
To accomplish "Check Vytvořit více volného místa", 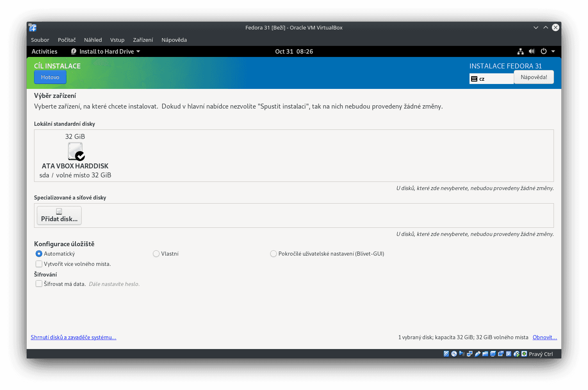I will point(39,264).
